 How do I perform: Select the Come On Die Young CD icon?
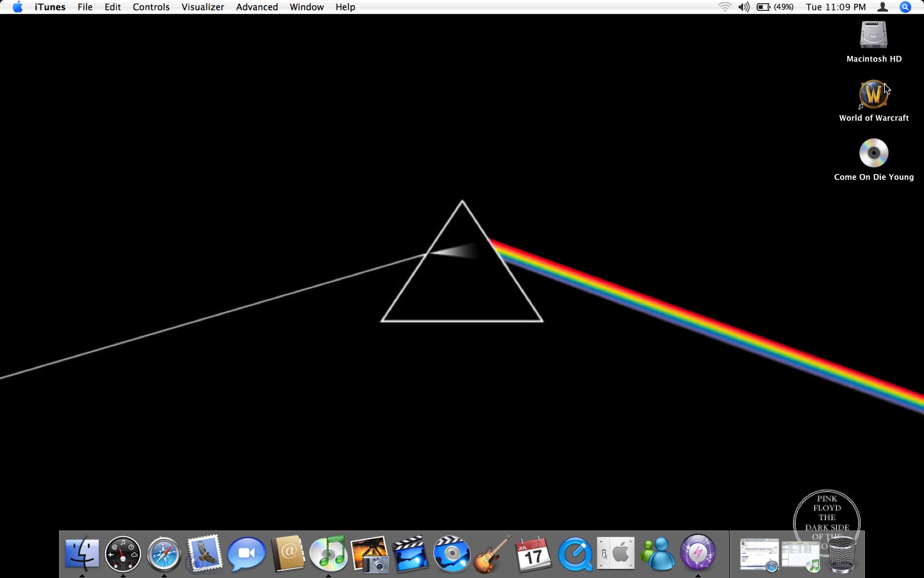point(874,160)
